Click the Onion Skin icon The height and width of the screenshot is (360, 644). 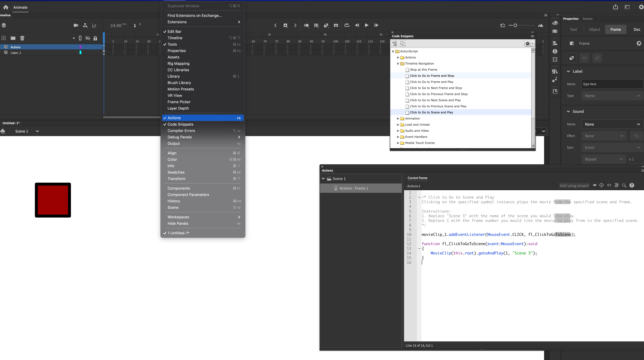click(306, 25)
